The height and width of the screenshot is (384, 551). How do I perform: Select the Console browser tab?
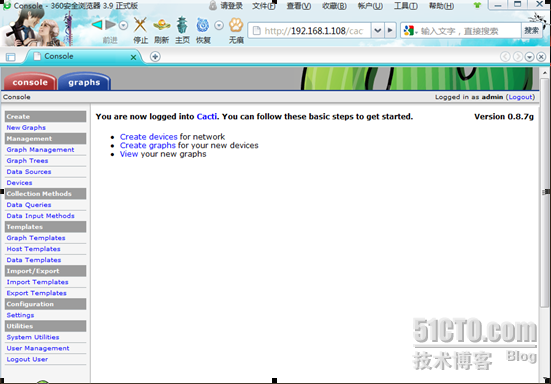(x=83, y=57)
